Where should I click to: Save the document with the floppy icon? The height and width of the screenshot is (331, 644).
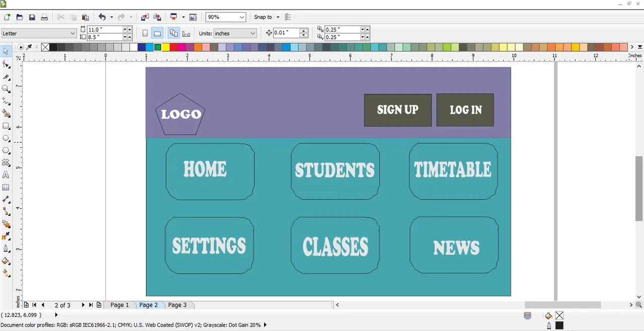32,17
